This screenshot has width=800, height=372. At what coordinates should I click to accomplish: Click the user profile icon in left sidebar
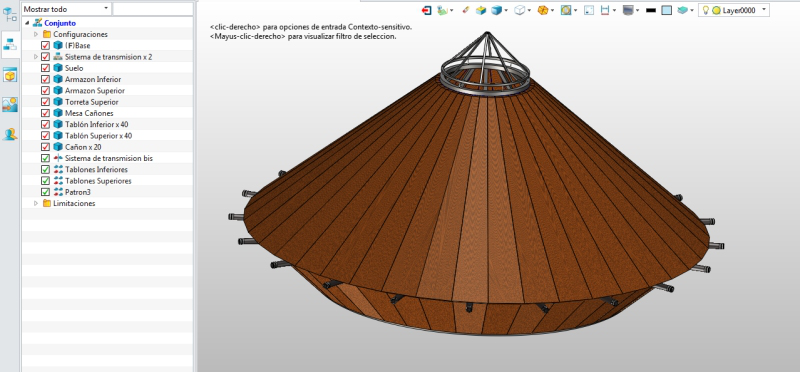[x=10, y=134]
